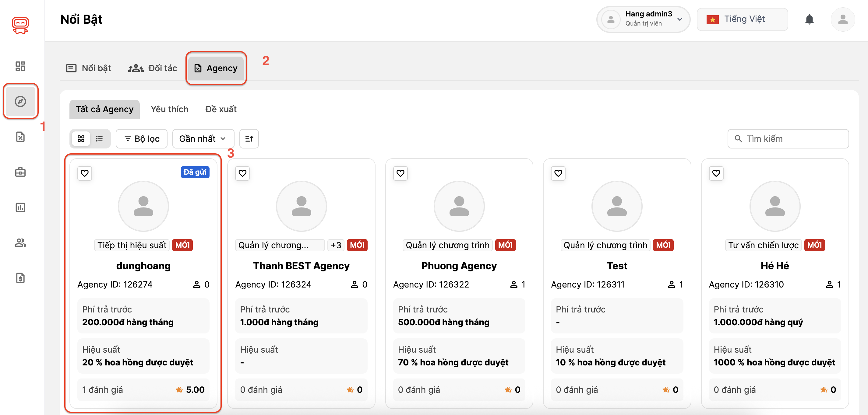This screenshot has width=868, height=415.
Task: Open the users group sidebar icon
Action: 20,243
